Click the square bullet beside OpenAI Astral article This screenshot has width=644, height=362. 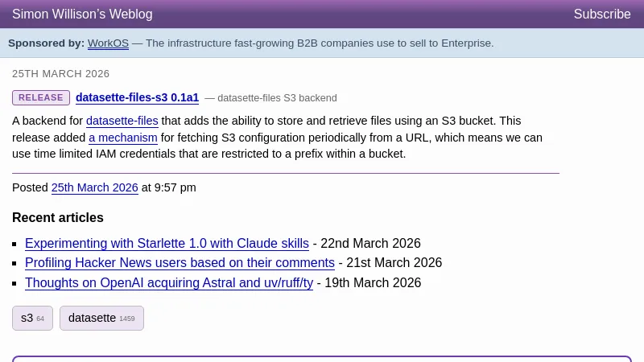(x=15, y=284)
